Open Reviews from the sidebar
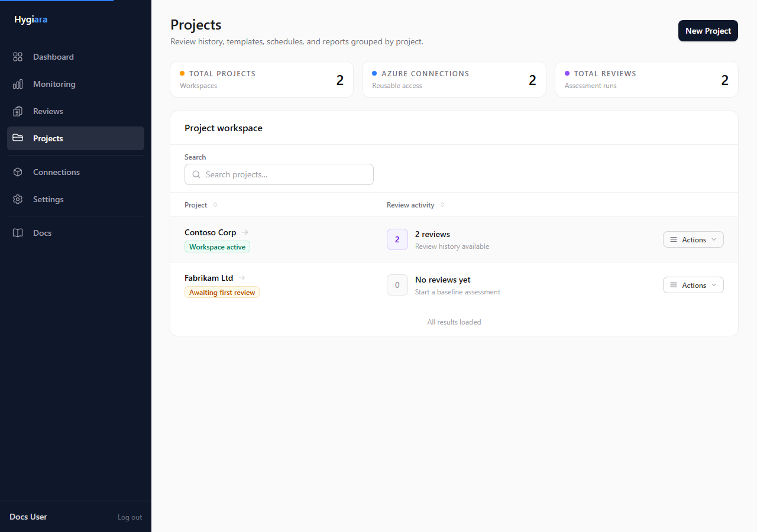This screenshot has height=532, width=757. (x=76, y=111)
